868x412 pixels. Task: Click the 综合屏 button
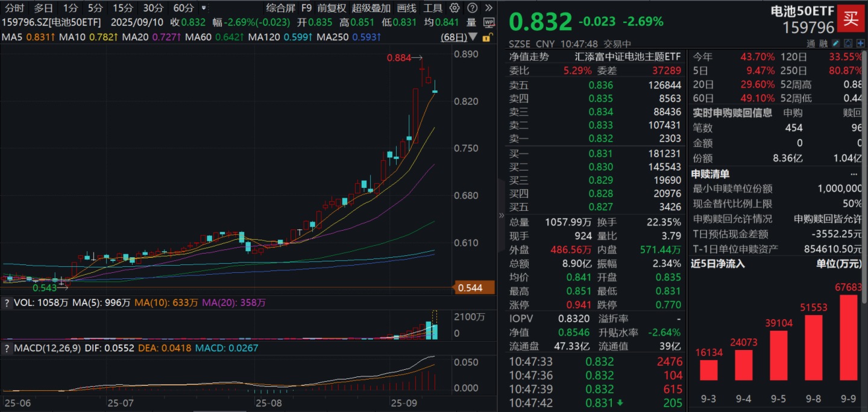click(x=280, y=8)
